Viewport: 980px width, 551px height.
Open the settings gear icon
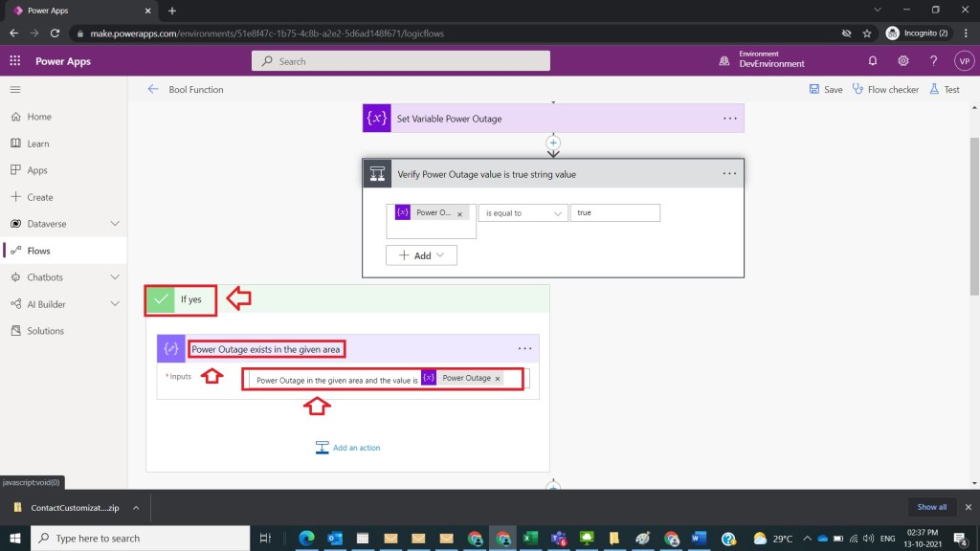click(903, 61)
